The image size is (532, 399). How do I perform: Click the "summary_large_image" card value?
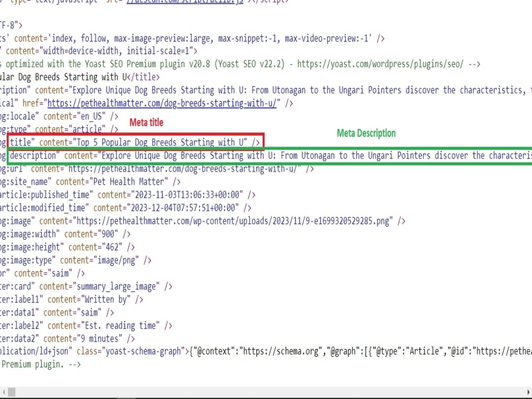[x=116, y=287]
